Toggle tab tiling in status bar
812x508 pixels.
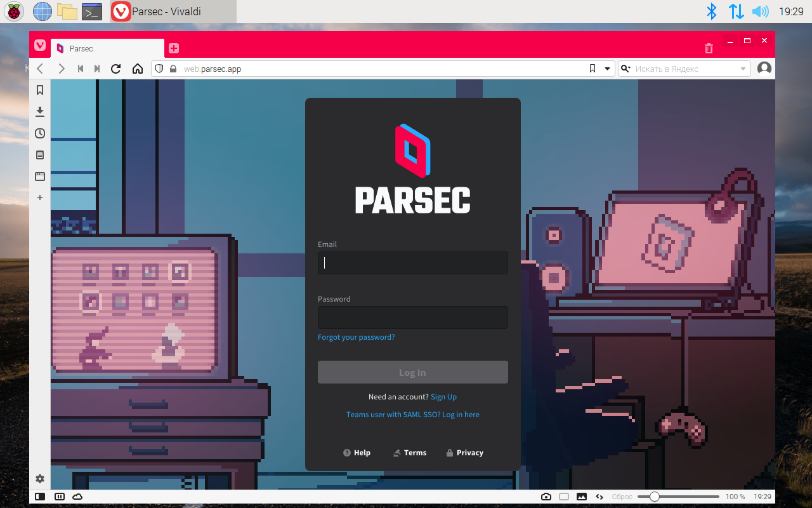pyautogui.click(x=564, y=497)
